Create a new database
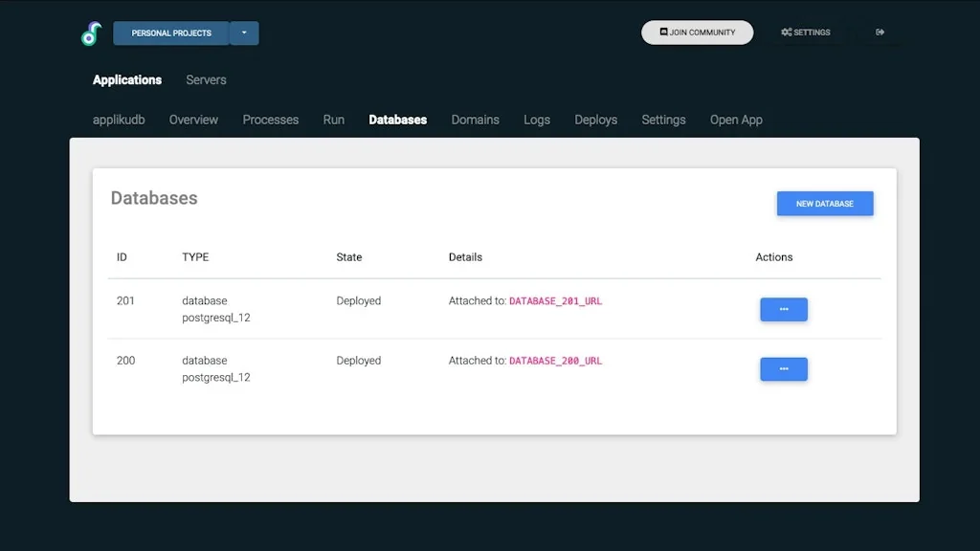The image size is (980, 551). click(x=824, y=203)
